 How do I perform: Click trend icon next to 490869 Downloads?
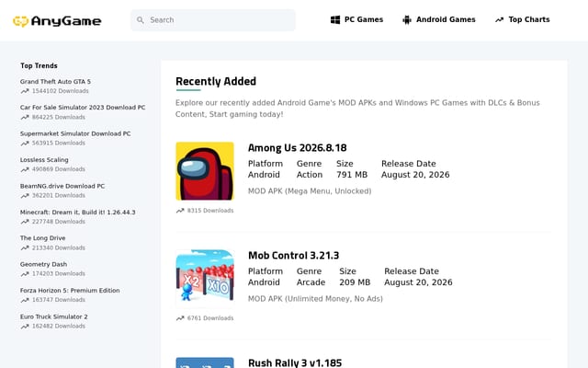25,169
